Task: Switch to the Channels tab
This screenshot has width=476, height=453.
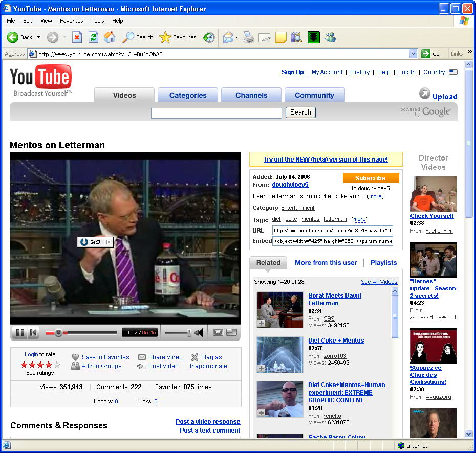Action: click(251, 95)
